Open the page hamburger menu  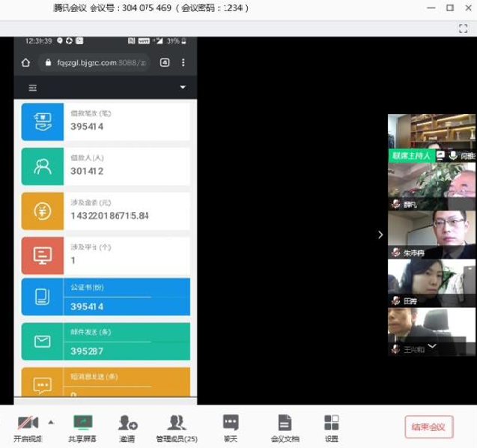click(x=32, y=88)
